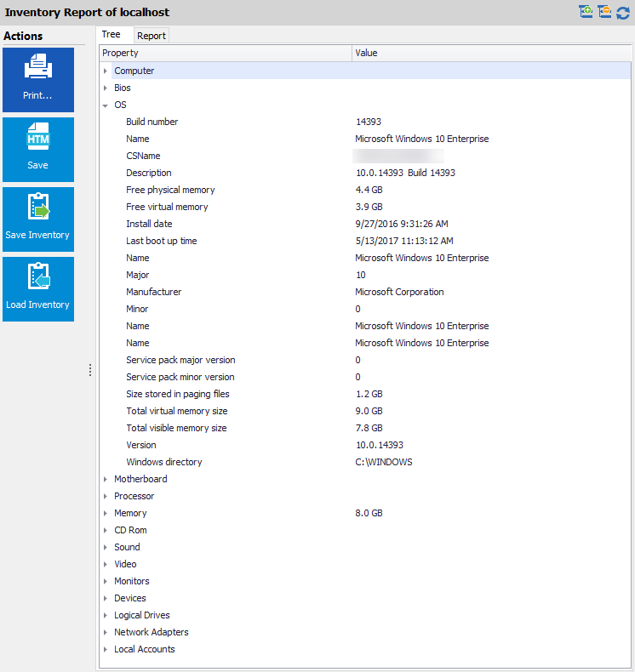
Task: Click the Expand All tree icon
Action: point(586,12)
